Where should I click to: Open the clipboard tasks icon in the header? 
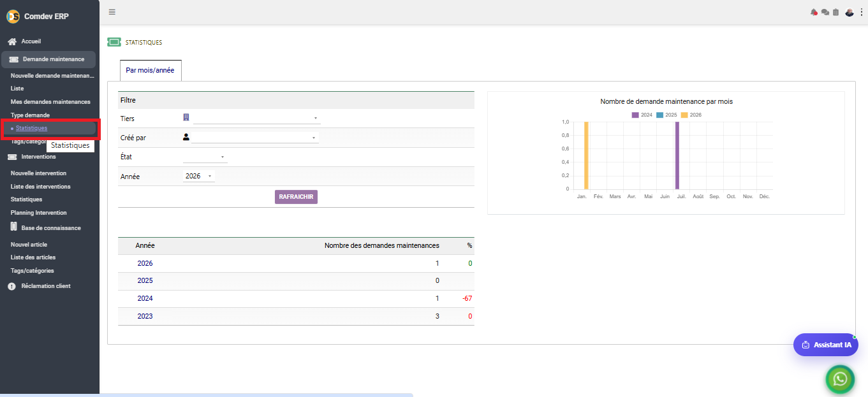pyautogui.click(x=836, y=12)
